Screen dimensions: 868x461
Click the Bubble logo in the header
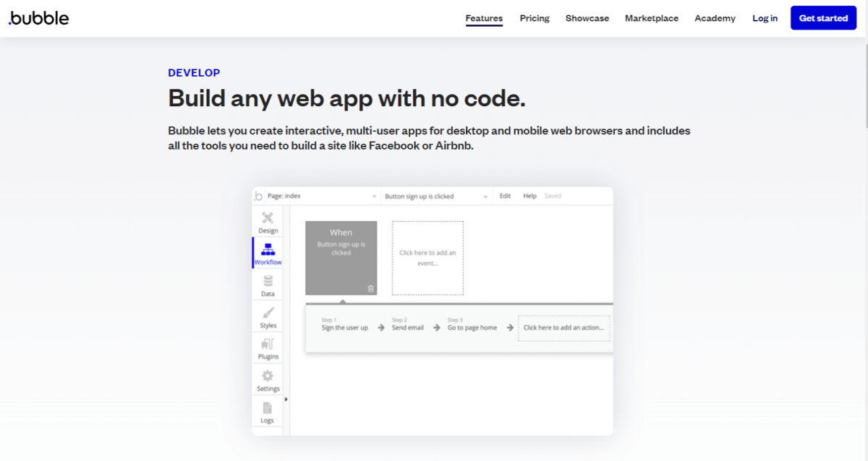click(38, 18)
